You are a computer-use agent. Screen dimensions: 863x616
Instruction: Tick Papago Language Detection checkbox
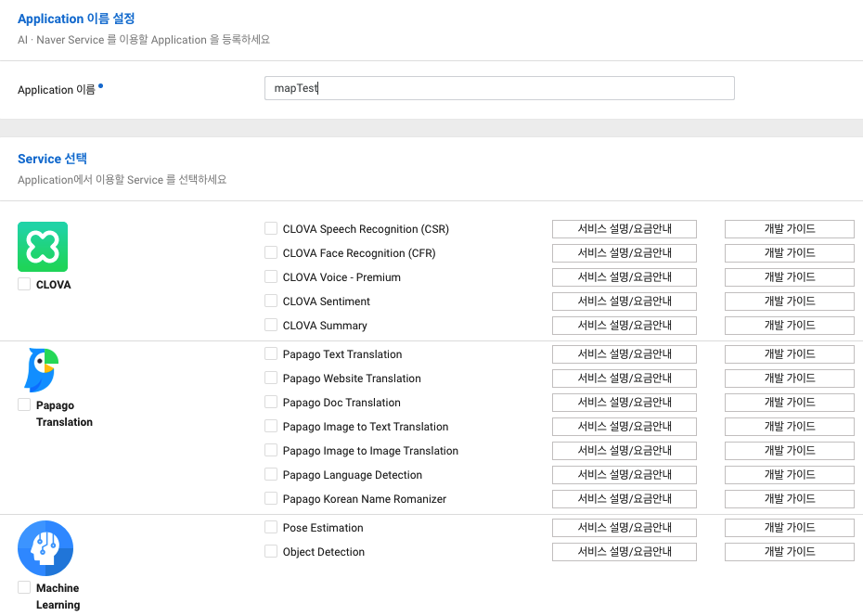271,474
